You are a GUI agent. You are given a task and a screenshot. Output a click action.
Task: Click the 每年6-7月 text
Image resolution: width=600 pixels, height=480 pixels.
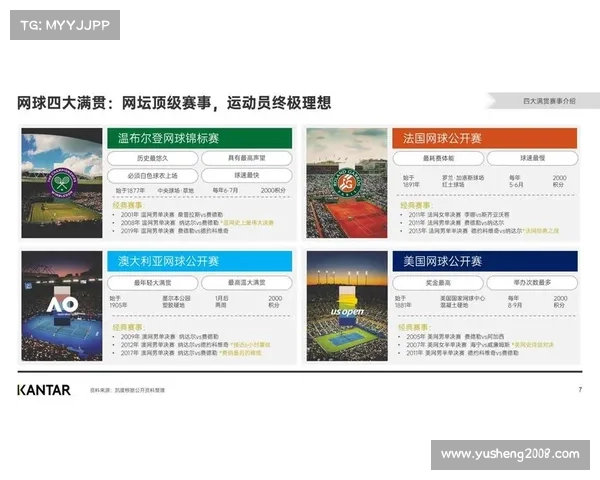[225, 190]
